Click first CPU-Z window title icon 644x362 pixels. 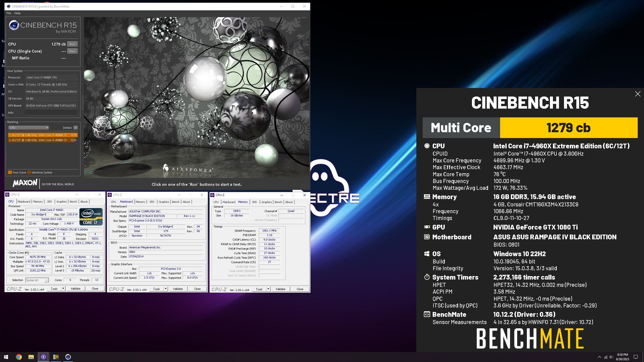(x=8, y=195)
